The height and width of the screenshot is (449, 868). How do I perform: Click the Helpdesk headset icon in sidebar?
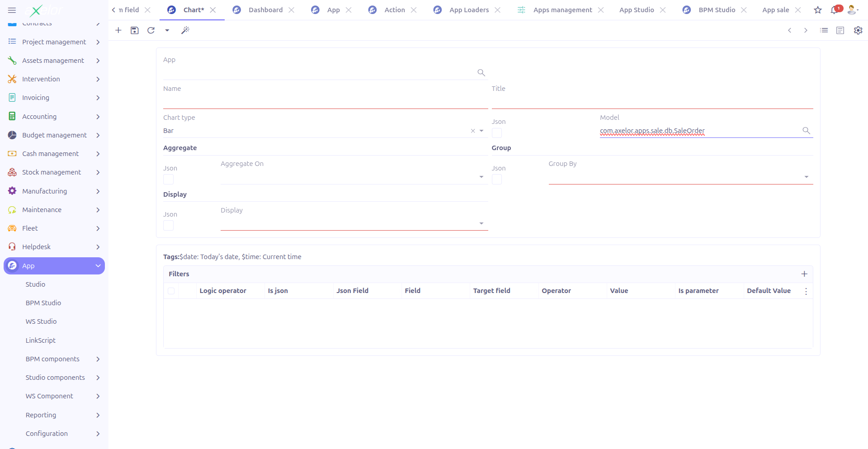[x=12, y=246]
